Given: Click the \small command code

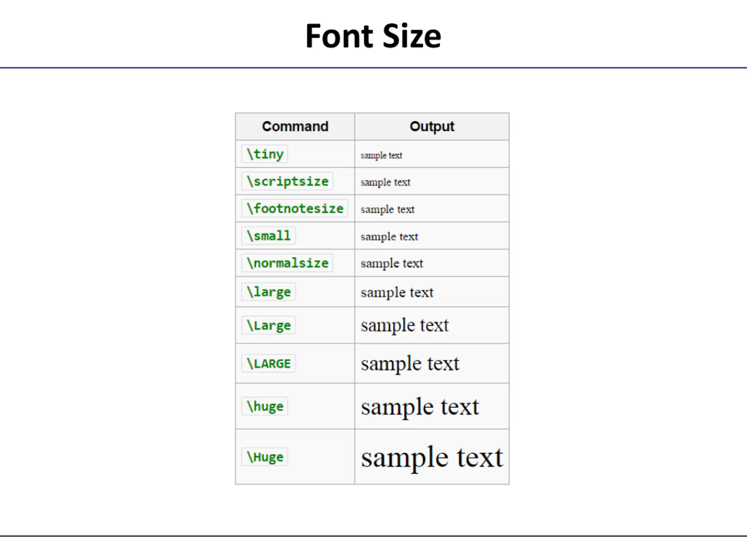Looking at the screenshot, I should (x=268, y=236).
